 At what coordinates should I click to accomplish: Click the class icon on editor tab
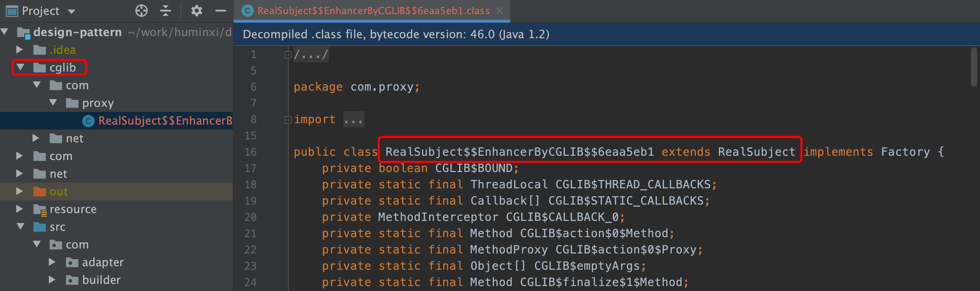pos(248,11)
